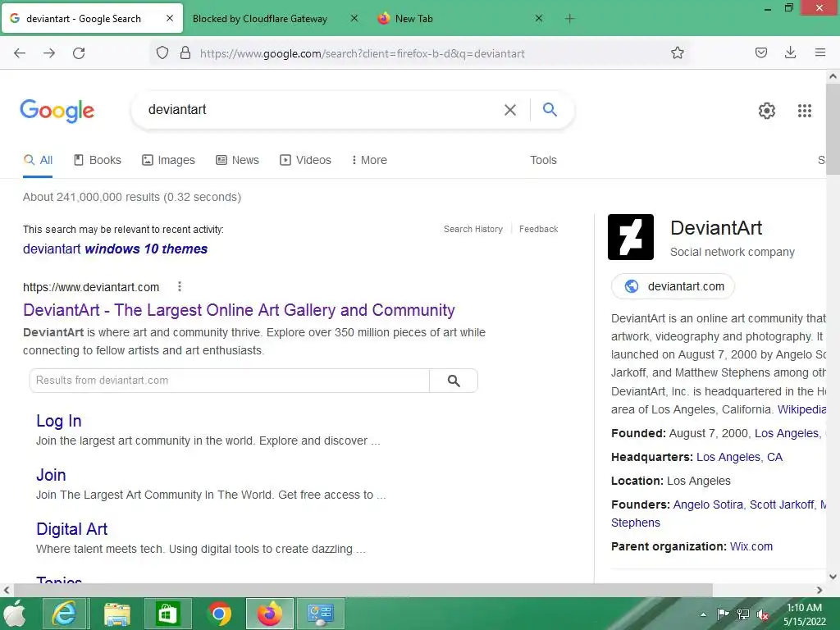Image resolution: width=840 pixels, height=630 pixels.
Task: Open the Action Center flag icon
Action: tap(723, 614)
